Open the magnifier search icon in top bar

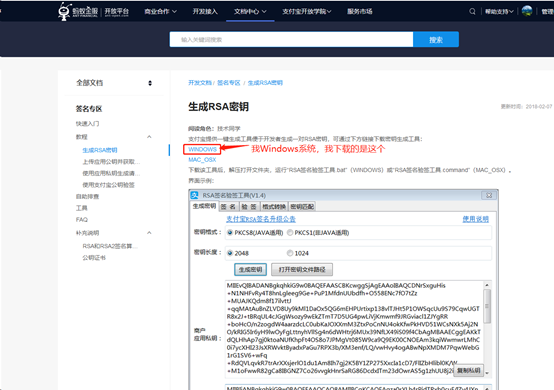tap(472, 12)
